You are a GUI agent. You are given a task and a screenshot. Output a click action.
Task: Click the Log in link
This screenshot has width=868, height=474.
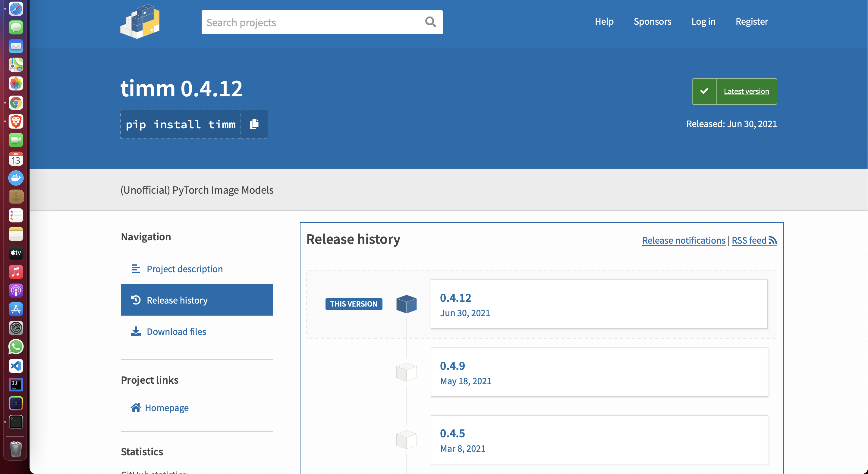coord(703,22)
